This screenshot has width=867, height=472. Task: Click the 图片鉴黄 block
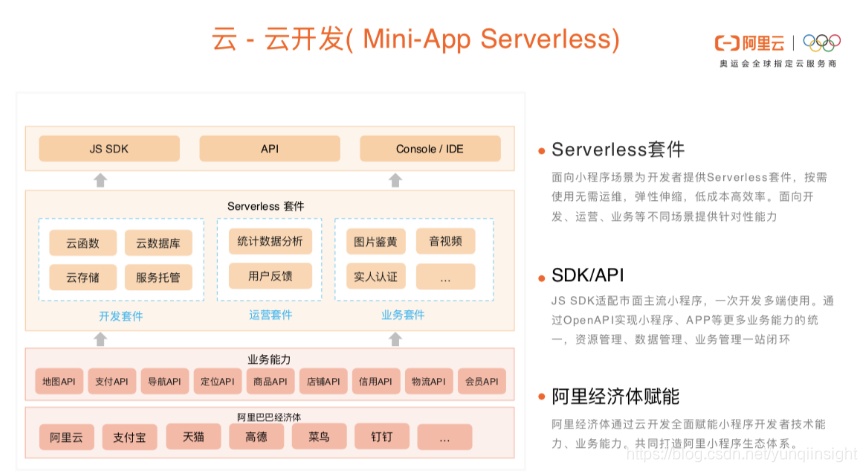tap(376, 242)
